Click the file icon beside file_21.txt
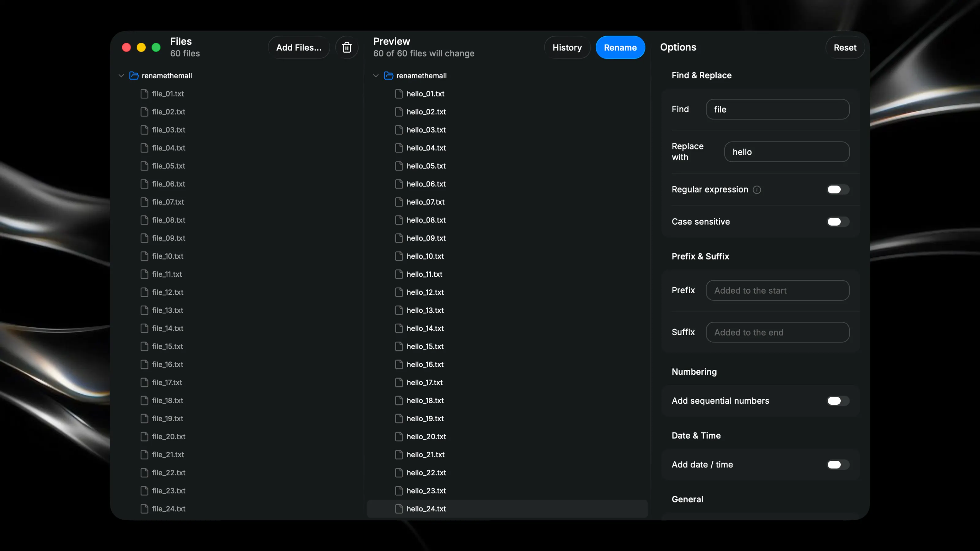The width and height of the screenshot is (980, 551). click(x=144, y=455)
